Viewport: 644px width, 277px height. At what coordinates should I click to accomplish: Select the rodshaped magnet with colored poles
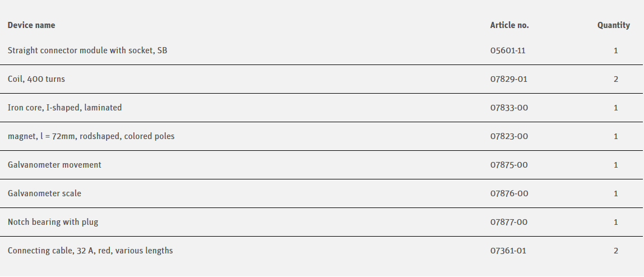coord(91,136)
